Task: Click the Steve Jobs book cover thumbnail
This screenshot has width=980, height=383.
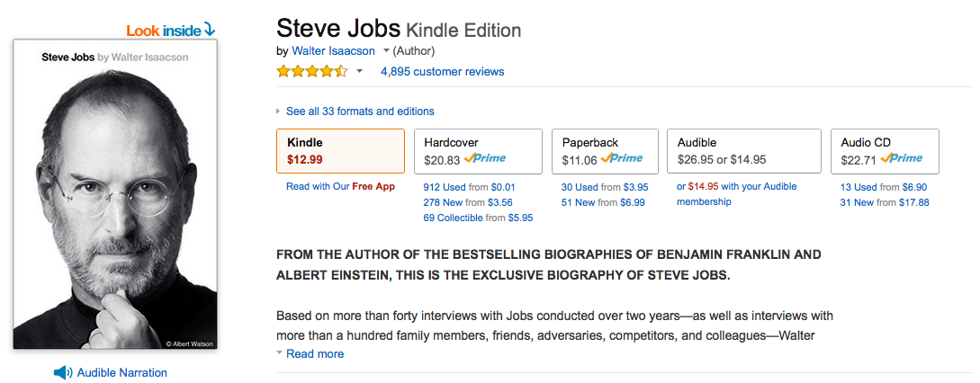Action: pyautogui.click(x=113, y=196)
